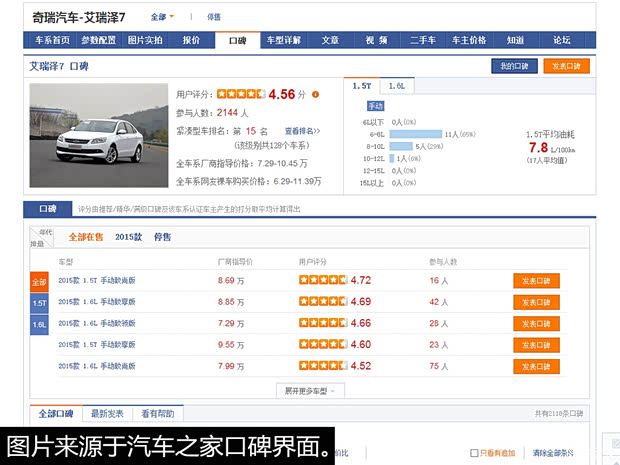Open the 1.6L fuel consumption tab

click(397, 87)
